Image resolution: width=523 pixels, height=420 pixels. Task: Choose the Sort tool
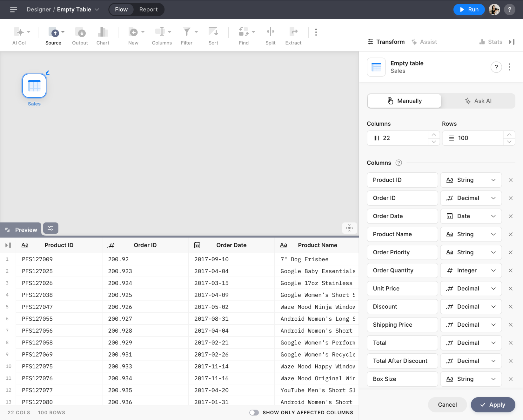(213, 32)
